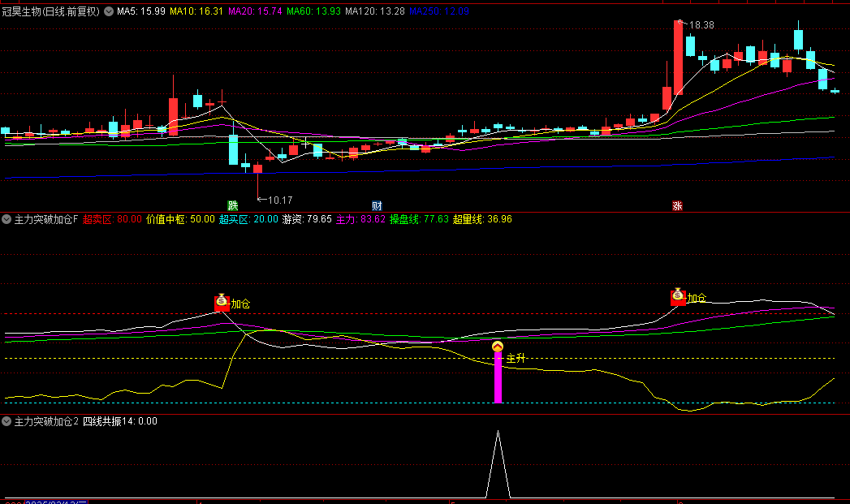The image size is (850, 504).
Task: Select the MA120: 13.28 label
Action: coord(374,11)
